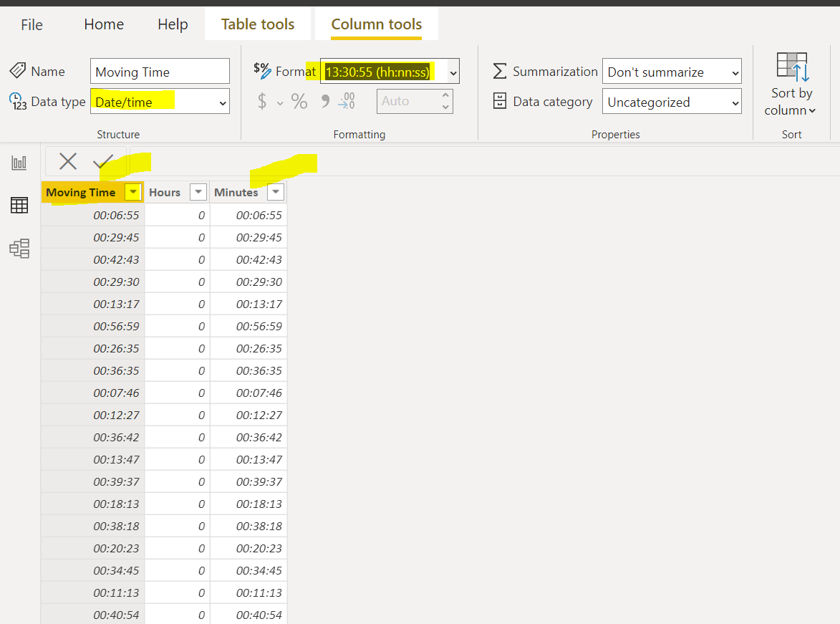Open the Model view icon in sidebar
Screen dimensions: 840x624
coord(19,248)
